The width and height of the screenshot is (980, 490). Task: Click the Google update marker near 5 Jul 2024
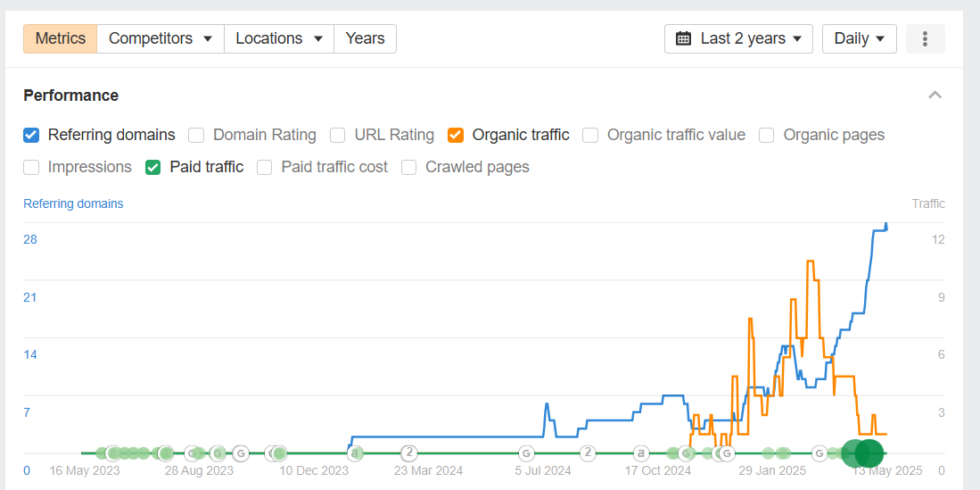(x=526, y=453)
